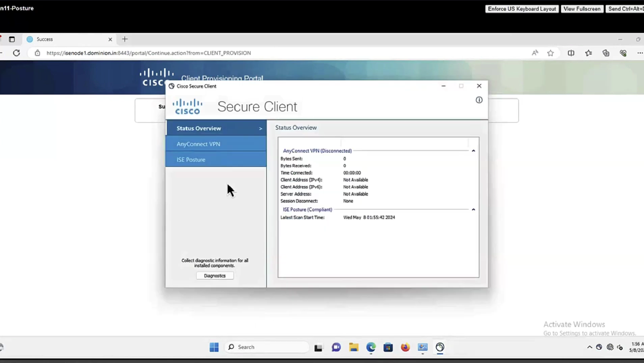
Task: Launch Firefox from the taskbar
Action: pyautogui.click(x=405, y=347)
